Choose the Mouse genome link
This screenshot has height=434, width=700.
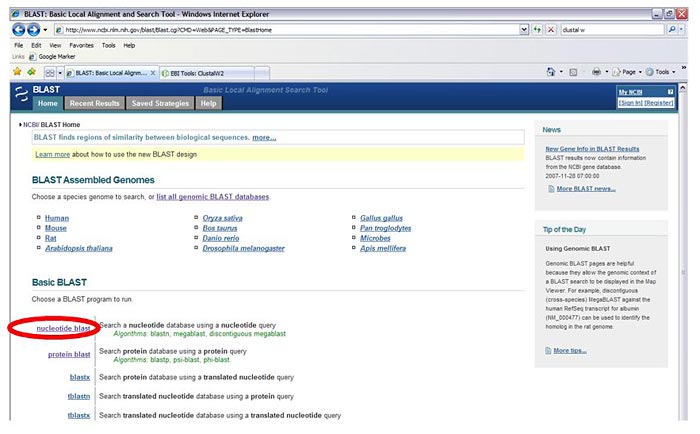(x=55, y=228)
